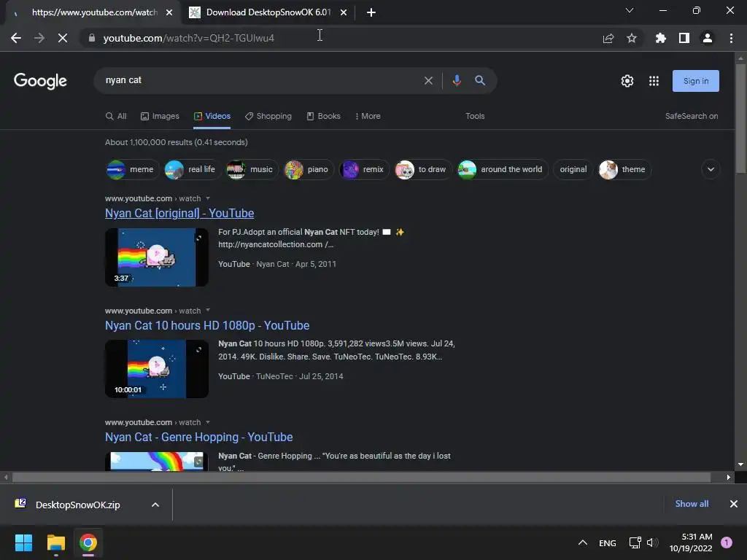Open search Tools
Image resolution: width=747 pixels, height=560 pixels.
coord(474,116)
